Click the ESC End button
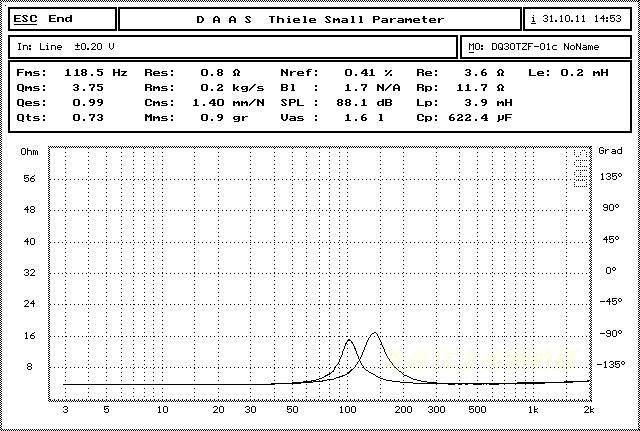Screen dimensions: 640x431 point(62,19)
